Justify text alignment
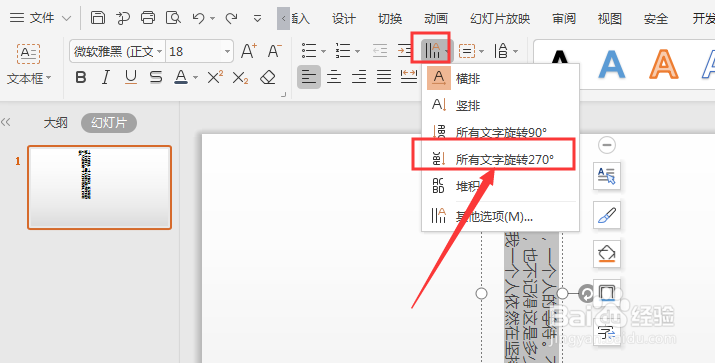 tap(384, 77)
